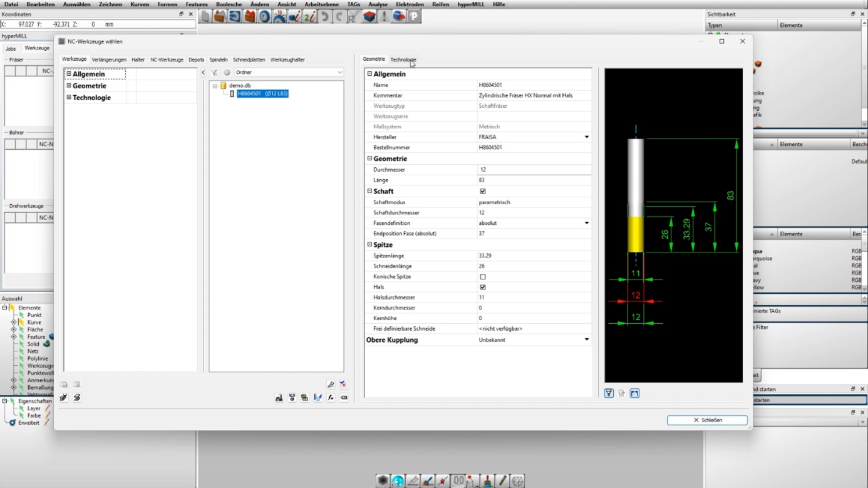Viewport: 868px width, 488px height.
Task: Click the cyan globe icon in bottom toolbar
Action: [x=398, y=481]
